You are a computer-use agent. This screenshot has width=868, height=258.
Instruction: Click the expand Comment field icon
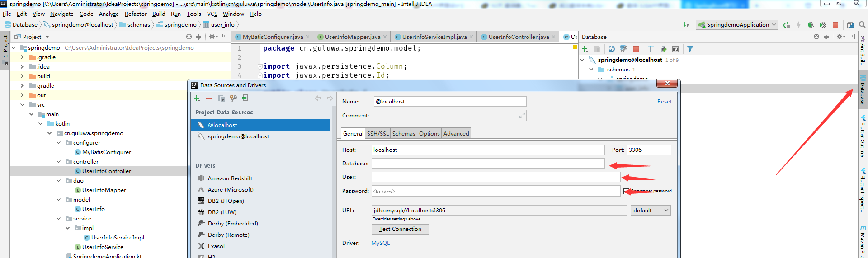(x=522, y=116)
